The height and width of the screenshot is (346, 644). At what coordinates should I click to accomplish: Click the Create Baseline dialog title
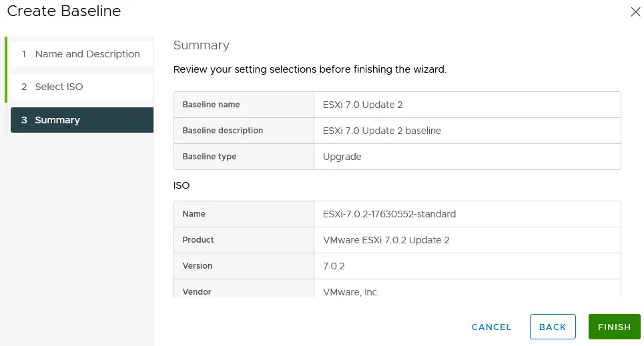tap(64, 11)
